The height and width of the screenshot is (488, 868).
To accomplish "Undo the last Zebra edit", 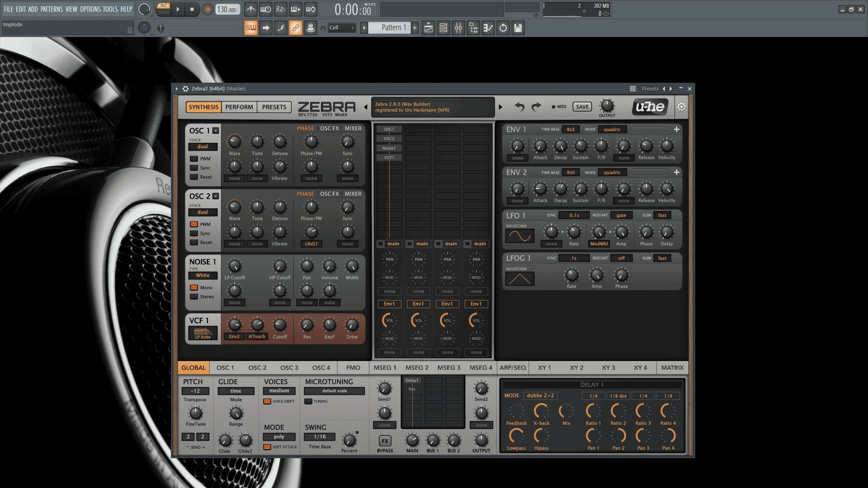I will [x=519, y=107].
